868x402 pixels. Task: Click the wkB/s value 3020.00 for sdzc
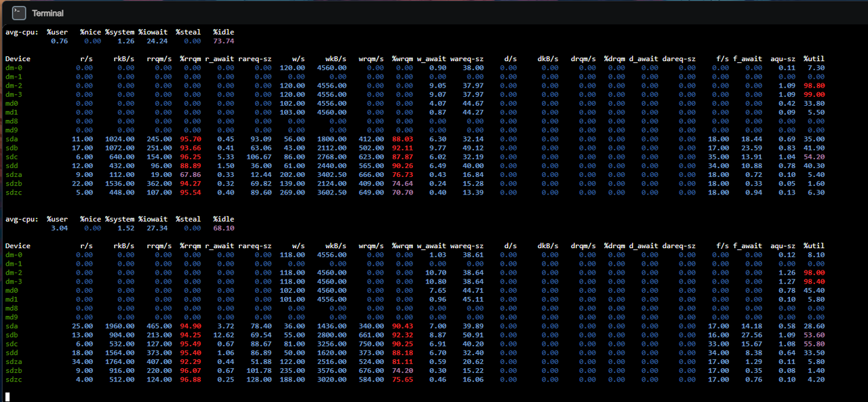click(x=332, y=380)
